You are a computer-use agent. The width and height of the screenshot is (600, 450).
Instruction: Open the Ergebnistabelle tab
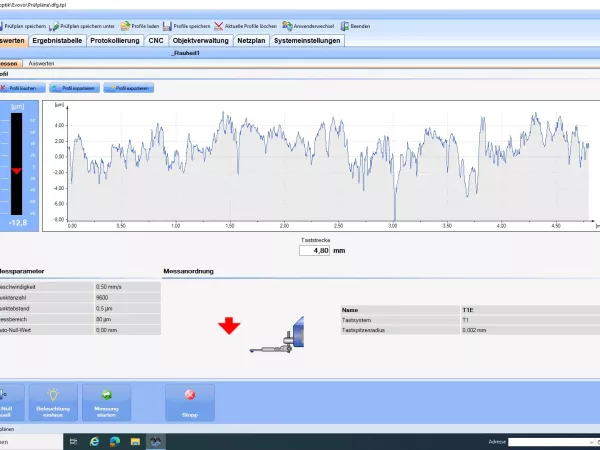tap(57, 41)
